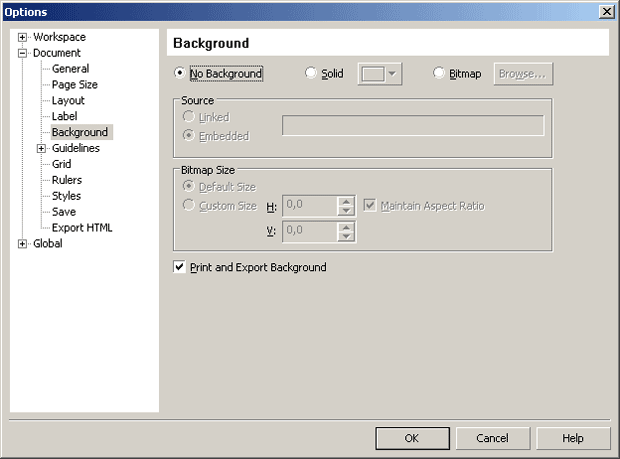This screenshot has height=459, width=620.
Task: Open Export HTML options
Action: pos(82,228)
